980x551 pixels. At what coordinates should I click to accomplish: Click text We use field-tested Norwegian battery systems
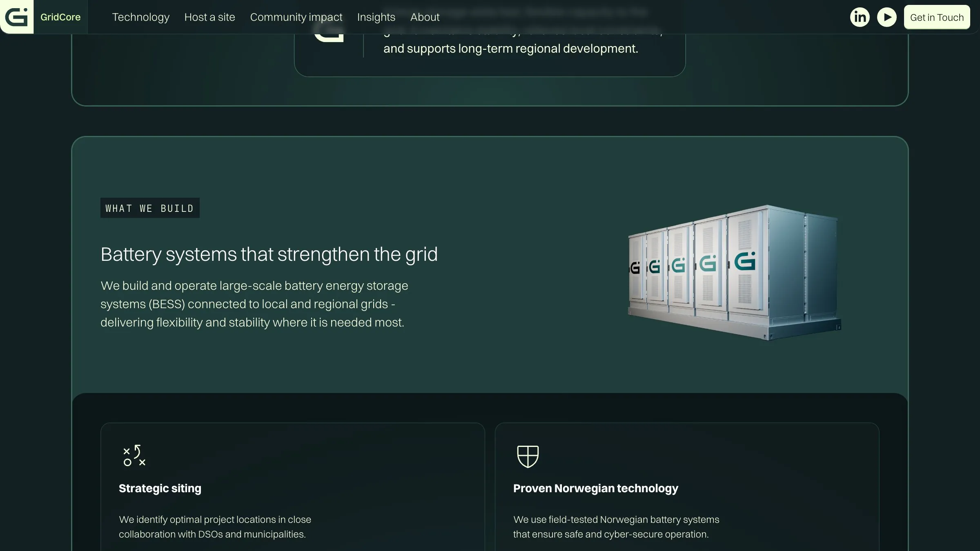[616, 527]
